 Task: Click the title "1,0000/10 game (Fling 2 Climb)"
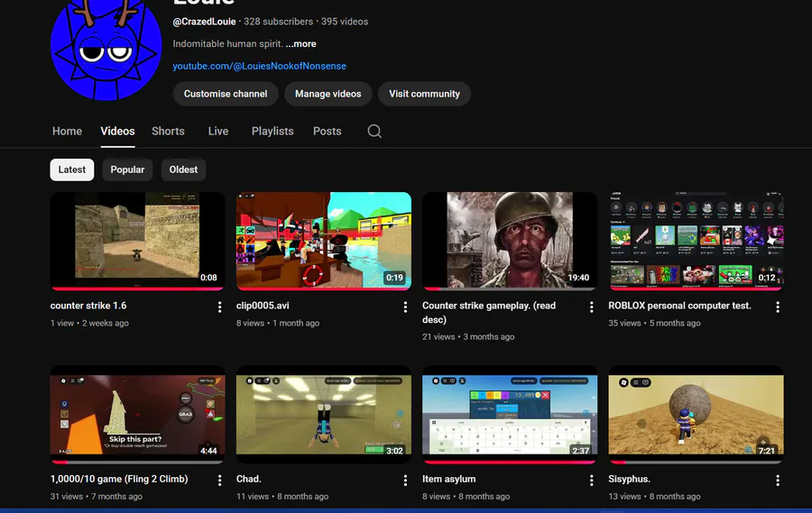point(119,480)
